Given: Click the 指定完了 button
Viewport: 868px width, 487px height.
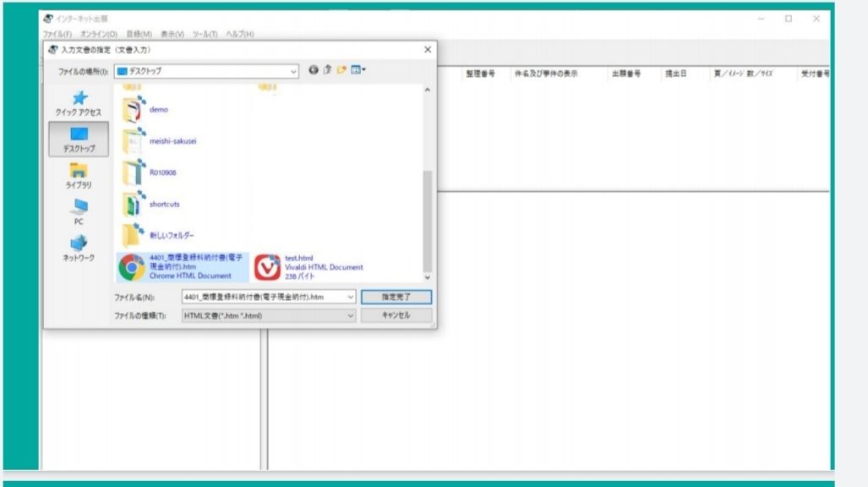Looking at the screenshot, I should click(x=396, y=297).
